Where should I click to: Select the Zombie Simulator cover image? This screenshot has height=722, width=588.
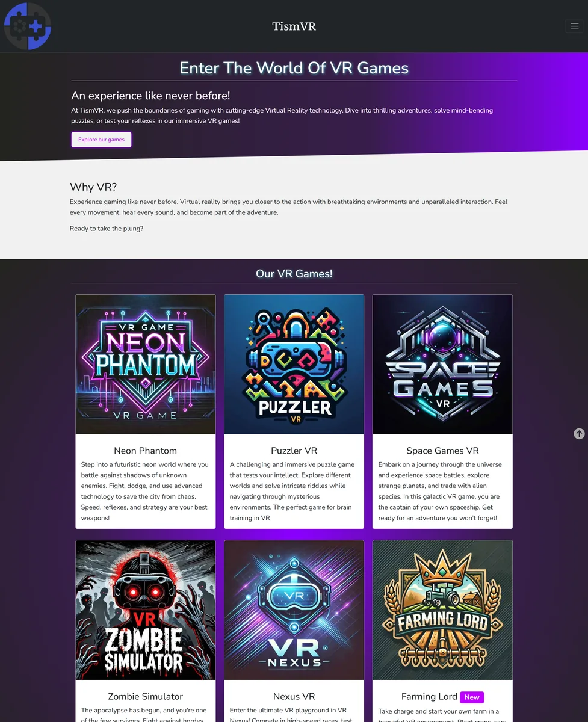(x=146, y=610)
